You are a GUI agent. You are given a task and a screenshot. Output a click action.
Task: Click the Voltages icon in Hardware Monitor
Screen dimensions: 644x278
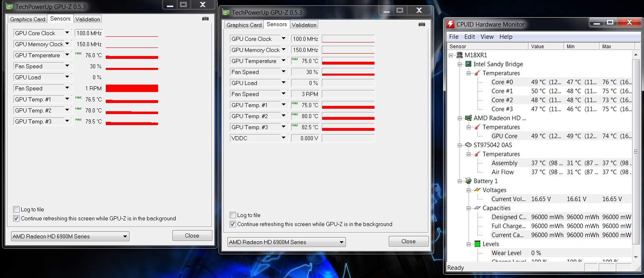tap(477, 190)
